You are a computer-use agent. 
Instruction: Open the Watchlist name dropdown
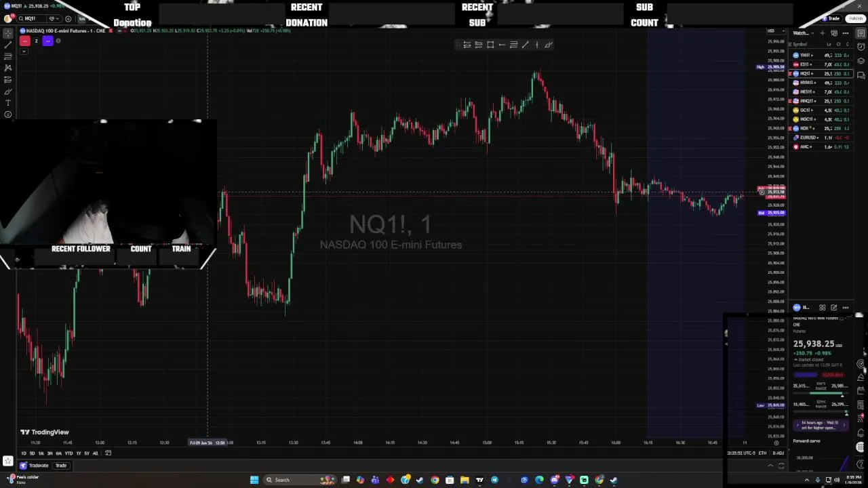click(x=802, y=33)
